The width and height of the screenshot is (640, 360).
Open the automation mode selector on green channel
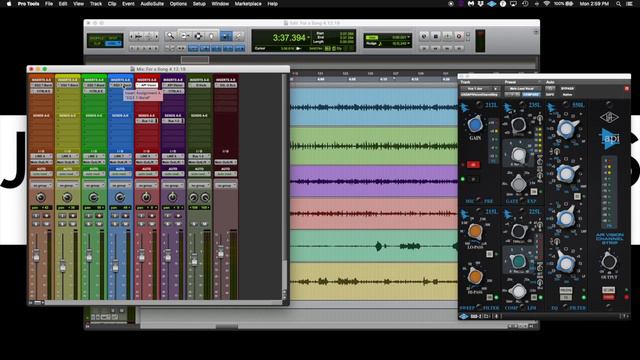point(94,174)
